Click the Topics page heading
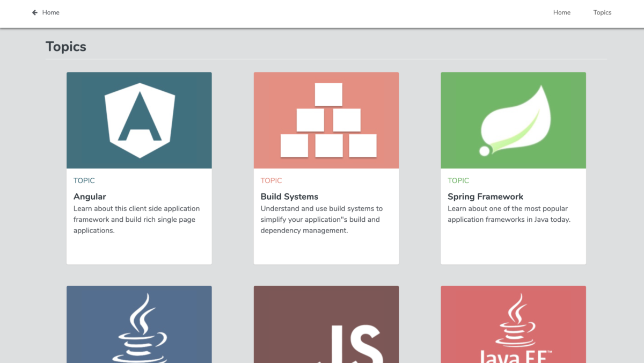 pyautogui.click(x=65, y=47)
